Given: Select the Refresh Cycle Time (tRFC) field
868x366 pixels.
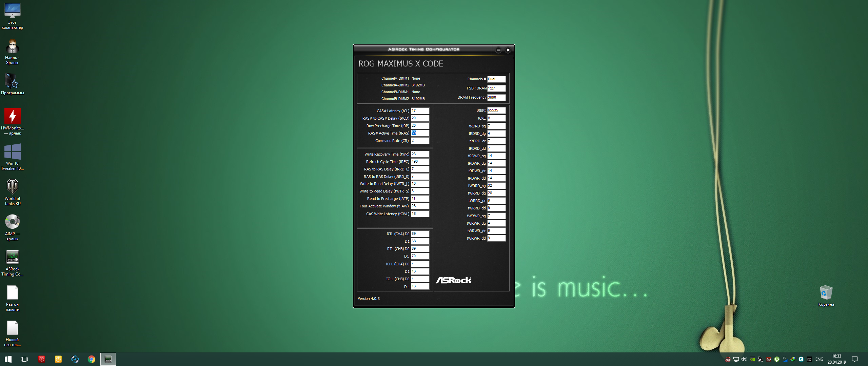Looking at the screenshot, I should [x=420, y=162].
